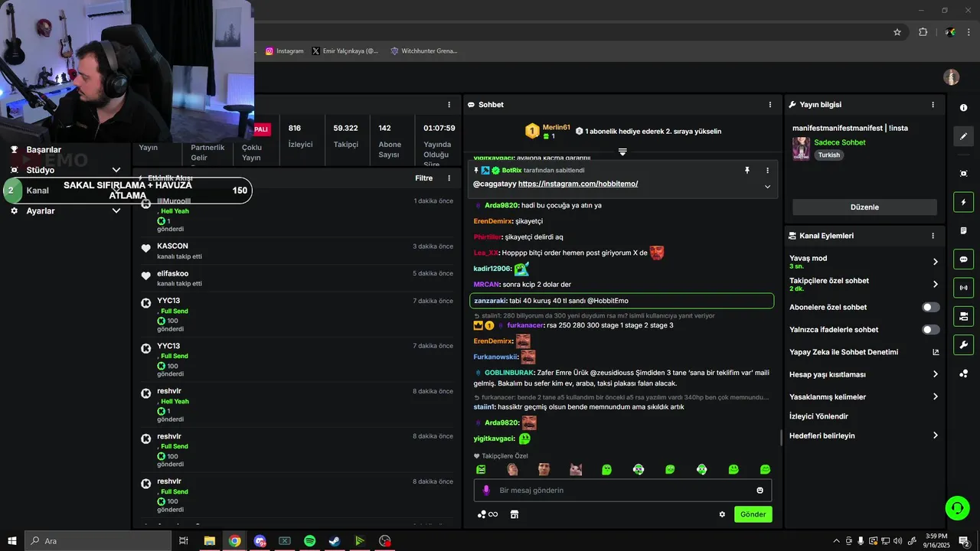Click the Windows Start button
The image size is (980, 551).
(x=11, y=541)
